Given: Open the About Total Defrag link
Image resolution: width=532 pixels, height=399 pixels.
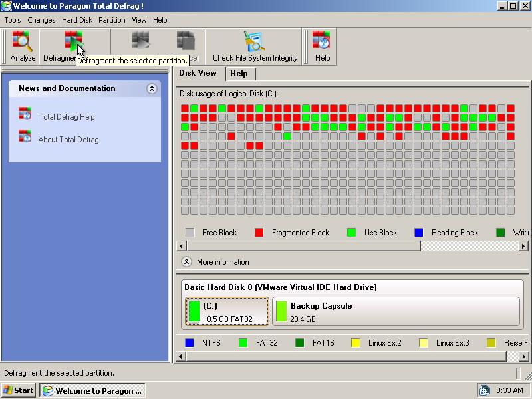Looking at the screenshot, I should click(68, 140).
